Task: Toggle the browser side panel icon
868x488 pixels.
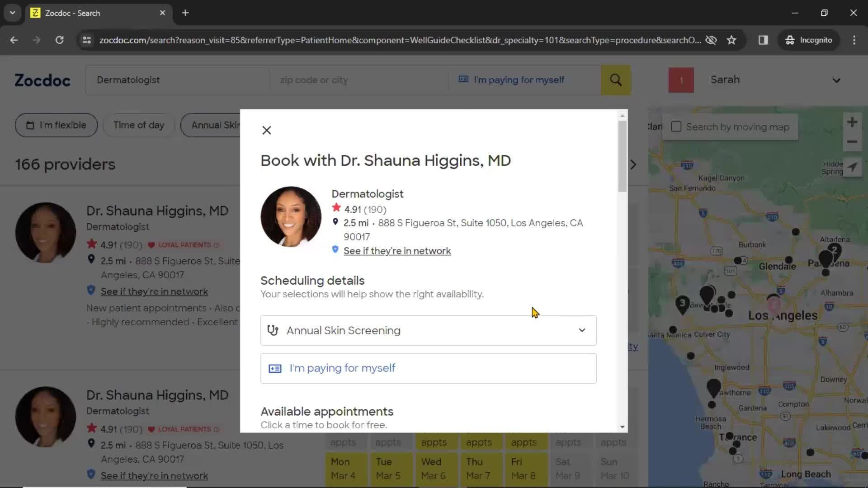Action: tap(763, 40)
